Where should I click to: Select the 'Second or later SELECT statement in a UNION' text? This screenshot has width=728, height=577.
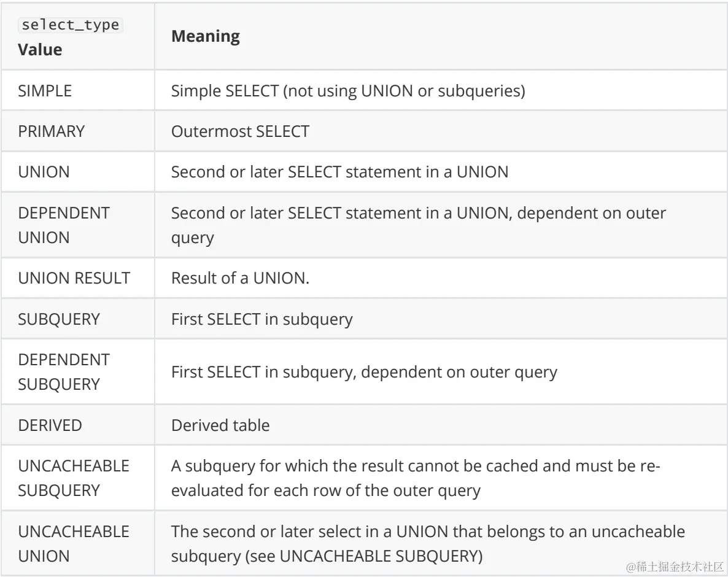(x=339, y=172)
